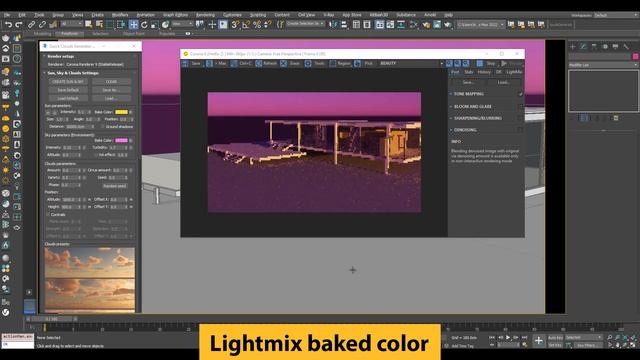Click the Mirror tool icon
Viewport: 640px width, 360px height.
click(x=333, y=25)
